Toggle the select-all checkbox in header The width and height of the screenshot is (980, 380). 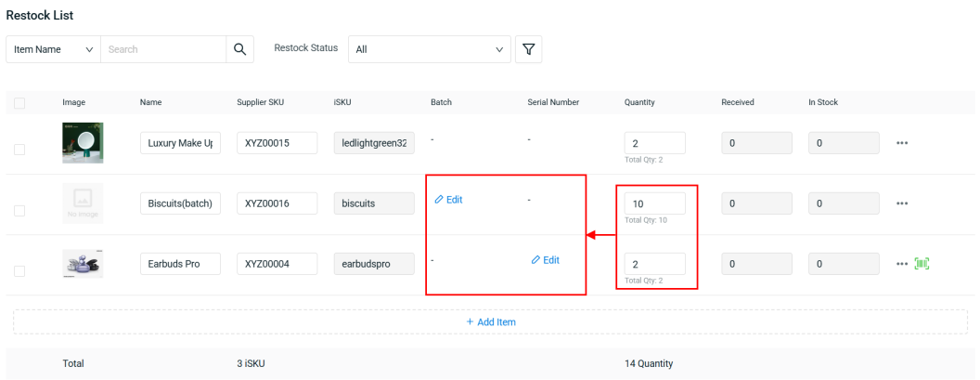19,103
